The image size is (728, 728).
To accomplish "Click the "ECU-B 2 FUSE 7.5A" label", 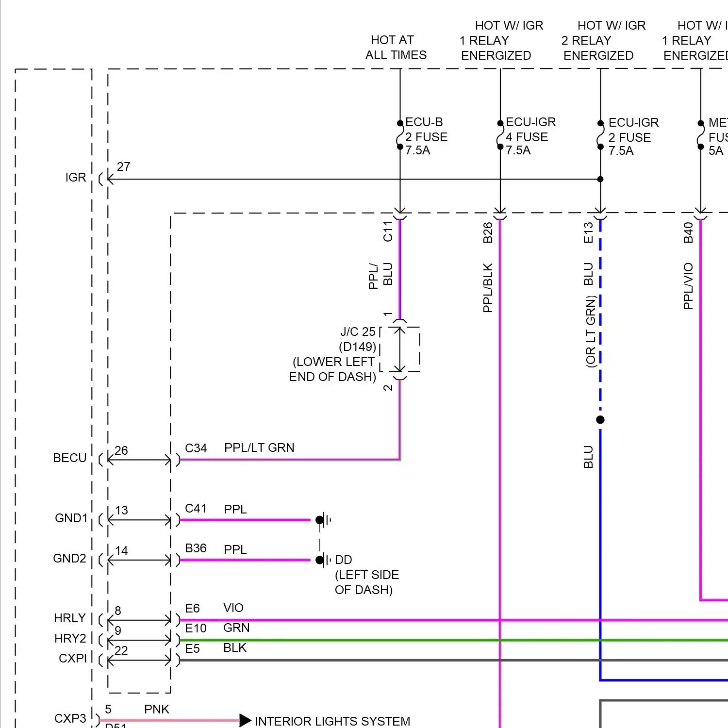I will (x=426, y=136).
